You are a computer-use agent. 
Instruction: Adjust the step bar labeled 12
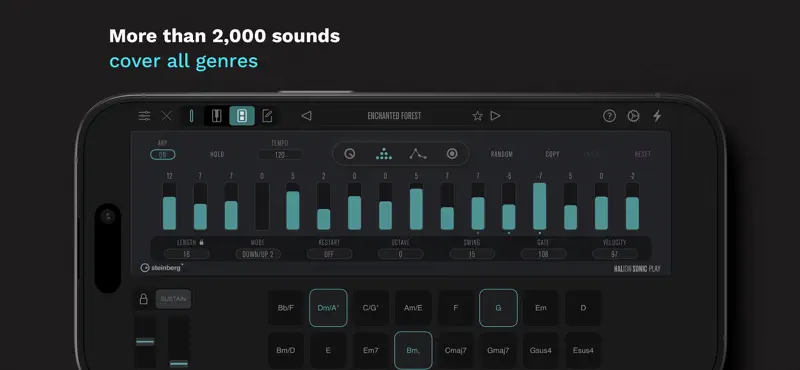169,206
